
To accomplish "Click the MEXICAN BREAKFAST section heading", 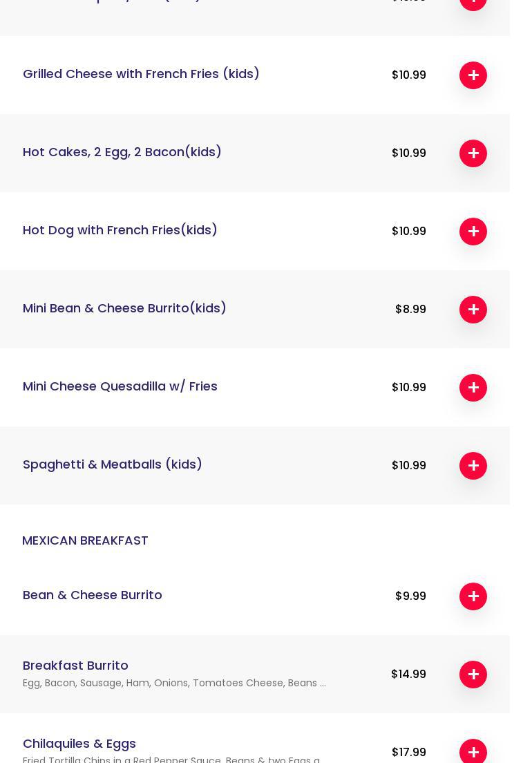I will [85, 540].
